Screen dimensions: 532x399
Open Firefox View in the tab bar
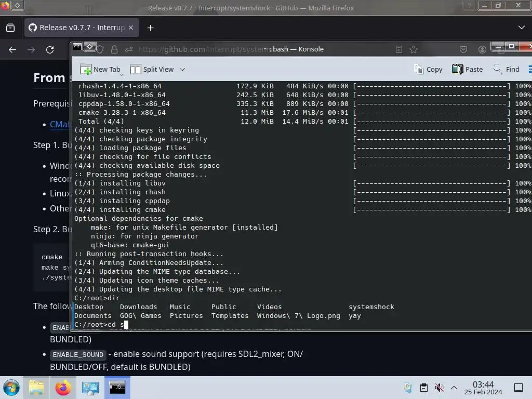pos(10,28)
